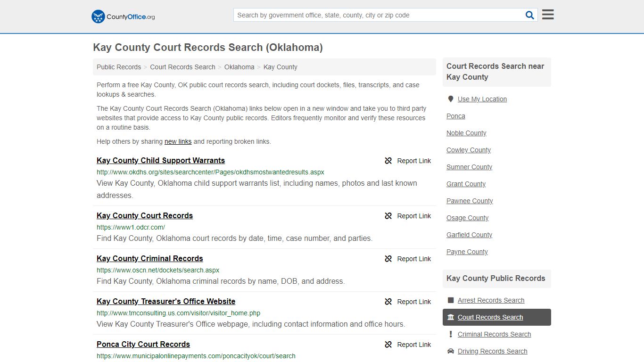The width and height of the screenshot is (644, 362).
Task: Click the oscn.net dockets URL
Action: 158,270
